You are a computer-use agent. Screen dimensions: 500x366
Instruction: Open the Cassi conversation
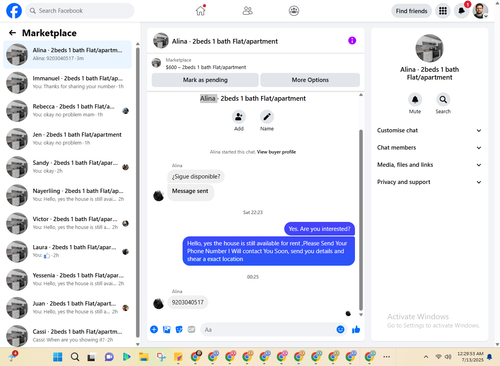pyautogui.click(x=67, y=336)
